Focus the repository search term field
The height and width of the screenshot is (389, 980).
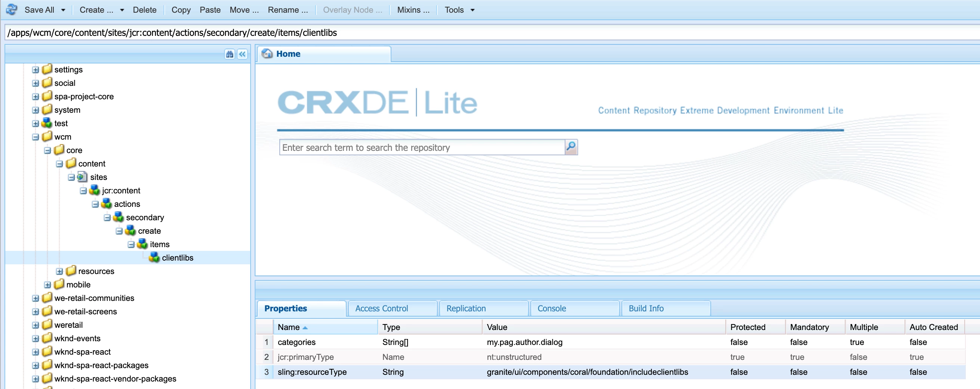(x=422, y=147)
